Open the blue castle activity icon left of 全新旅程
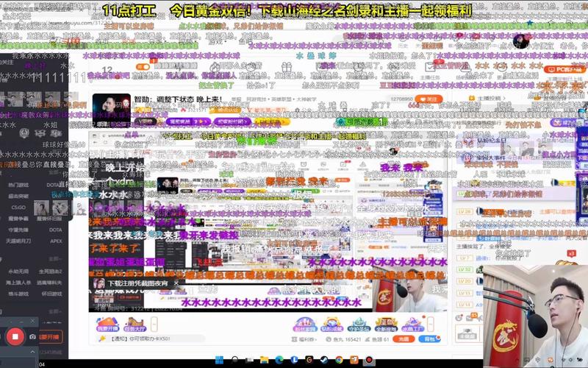The width and height of the screenshot is (588, 368). point(359,325)
